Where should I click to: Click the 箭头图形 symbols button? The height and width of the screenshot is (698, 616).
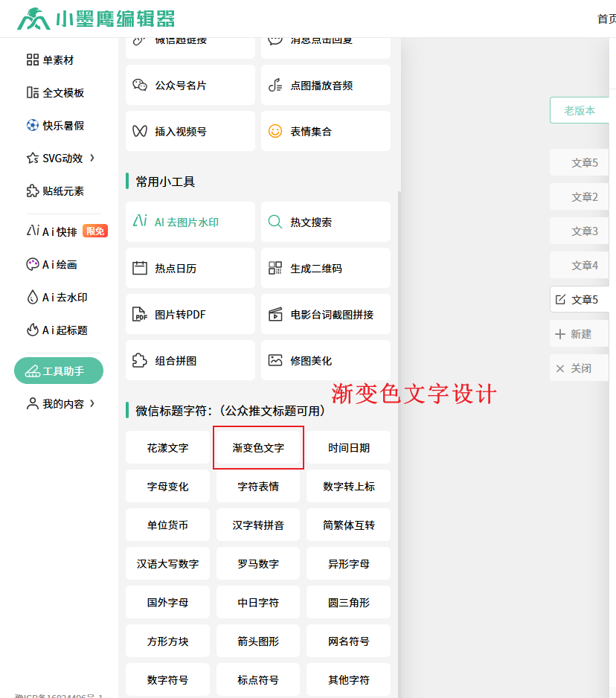click(x=258, y=641)
